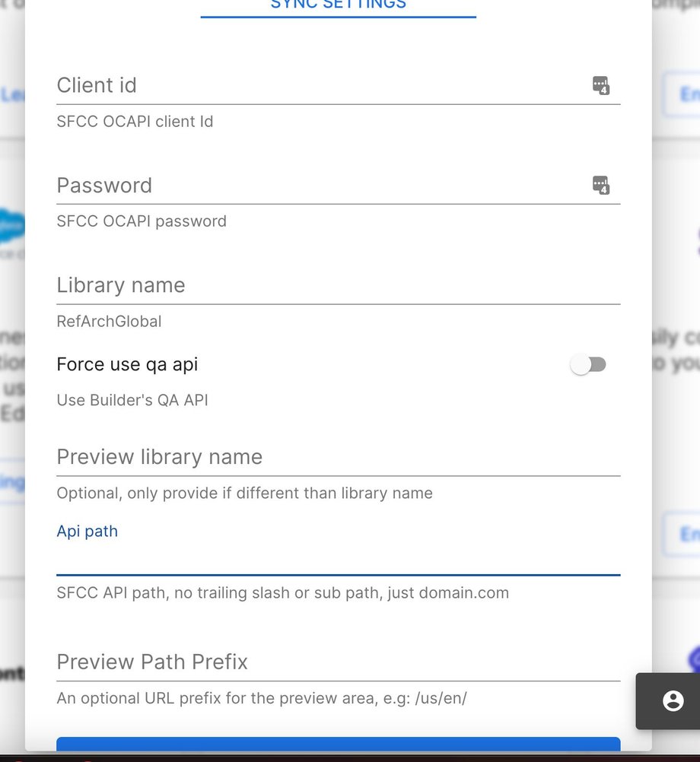
Task: Click the SFCC OCAPI client Id hint text
Action: click(x=135, y=122)
